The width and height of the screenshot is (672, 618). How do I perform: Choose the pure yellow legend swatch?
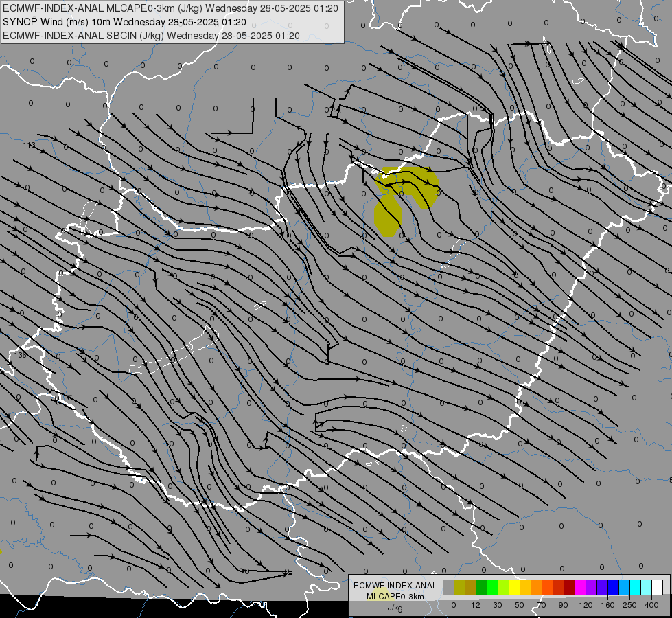point(515,587)
